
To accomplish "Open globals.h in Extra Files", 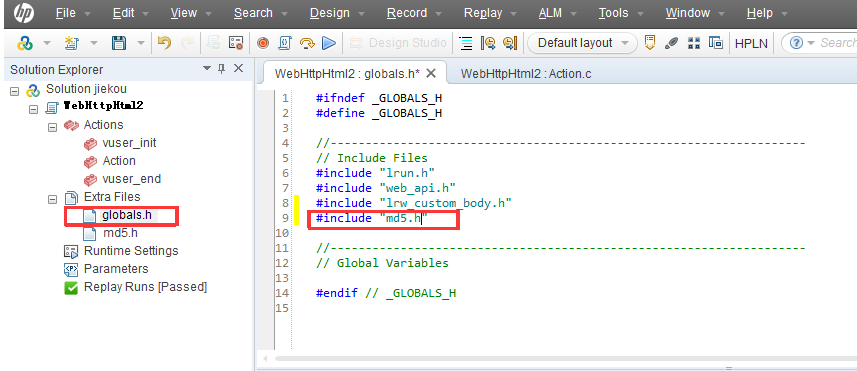I will click(127, 215).
